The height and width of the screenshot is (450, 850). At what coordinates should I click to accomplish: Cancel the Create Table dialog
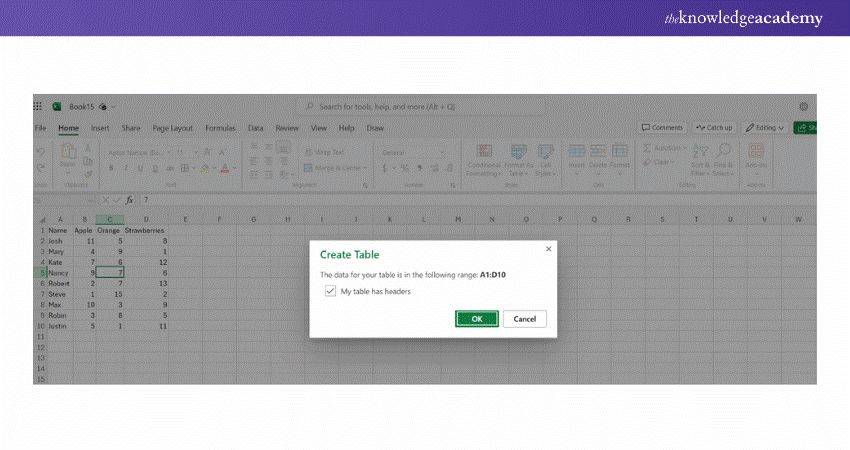tap(525, 319)
